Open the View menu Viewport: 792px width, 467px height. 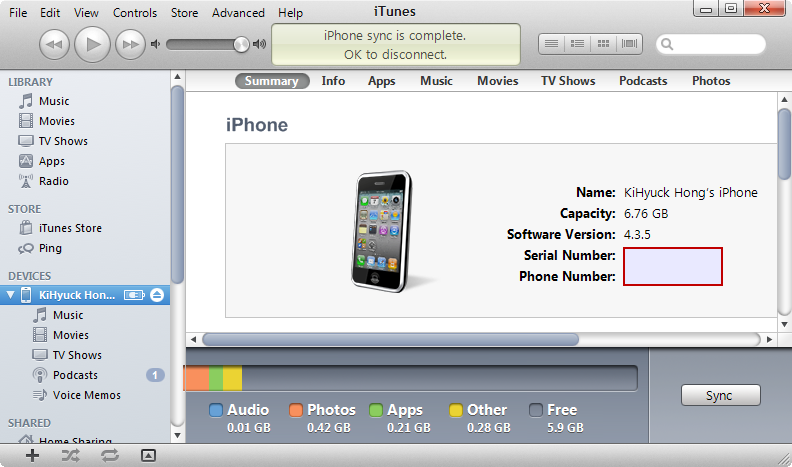tap(86, 13)
